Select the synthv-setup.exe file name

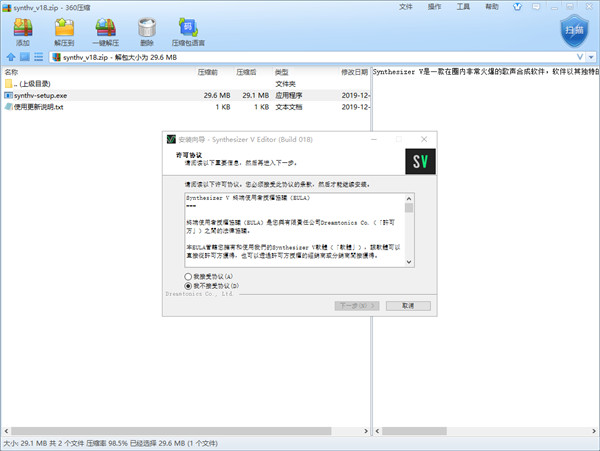click(x=40, y=95)
